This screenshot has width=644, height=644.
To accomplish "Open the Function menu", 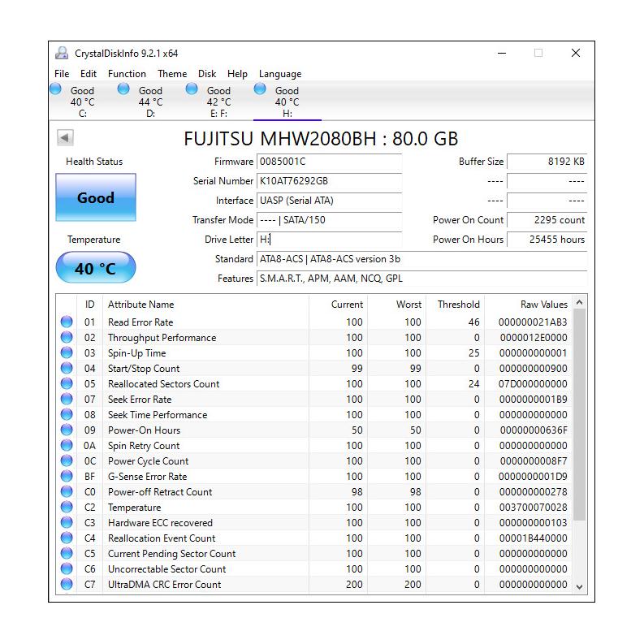I will [x=127, y=74].
